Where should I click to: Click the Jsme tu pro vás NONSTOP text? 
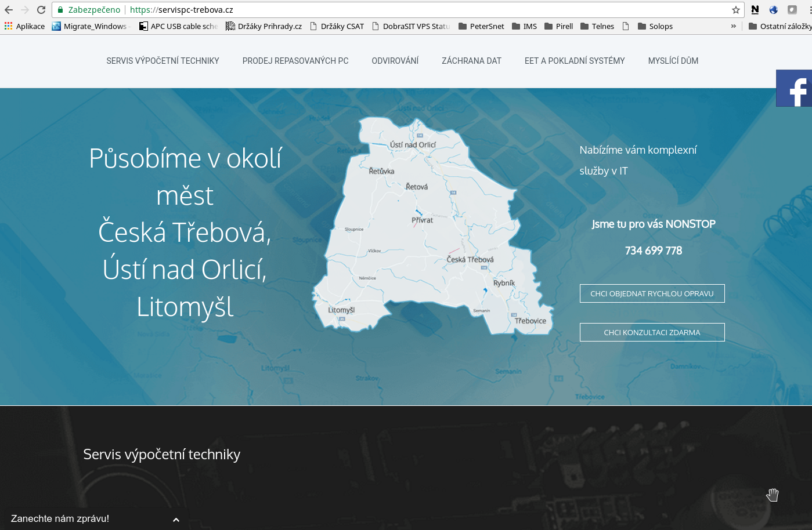(x=654, y=224)
